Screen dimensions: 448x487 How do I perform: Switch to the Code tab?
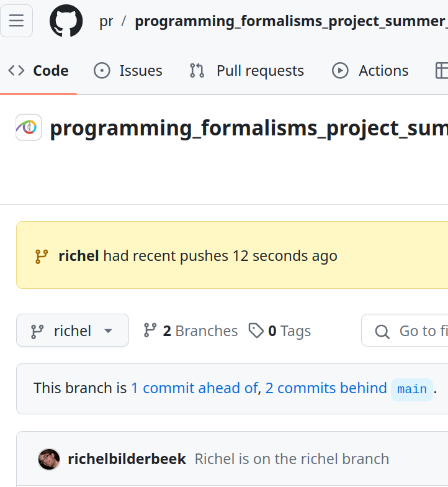tap(38, 71)
